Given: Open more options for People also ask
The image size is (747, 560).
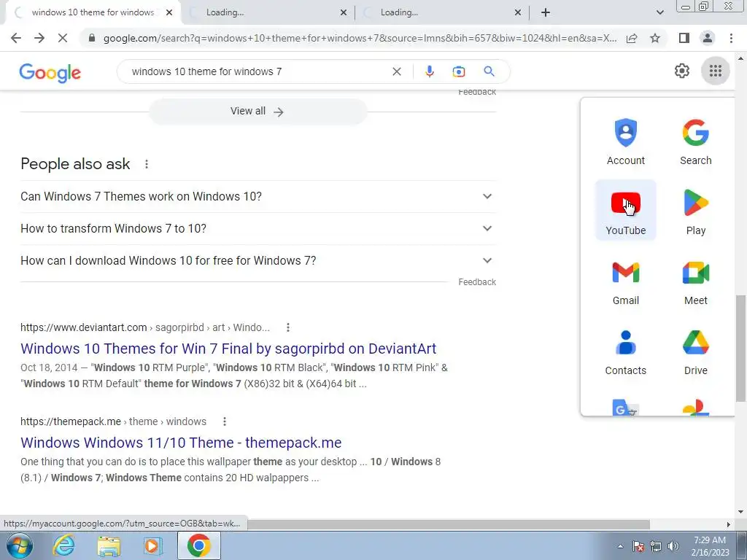Looking at the screenshot, I should point(146,164).
